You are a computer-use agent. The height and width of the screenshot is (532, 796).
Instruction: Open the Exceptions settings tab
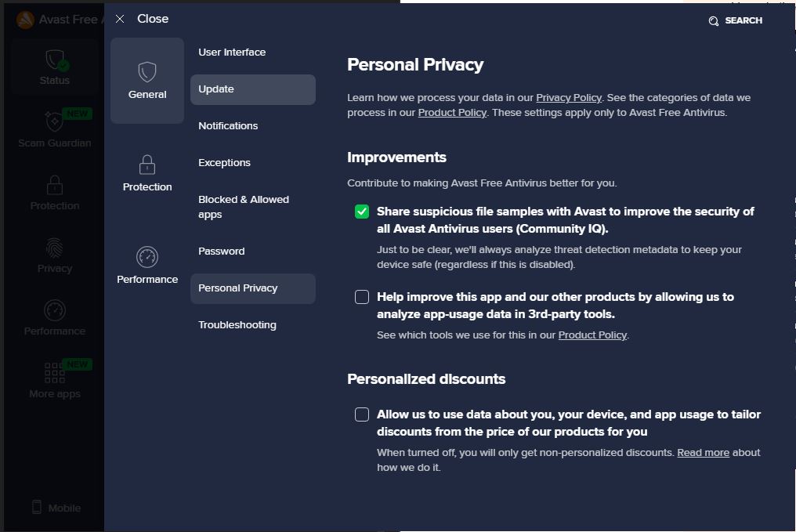click(224, 163)
